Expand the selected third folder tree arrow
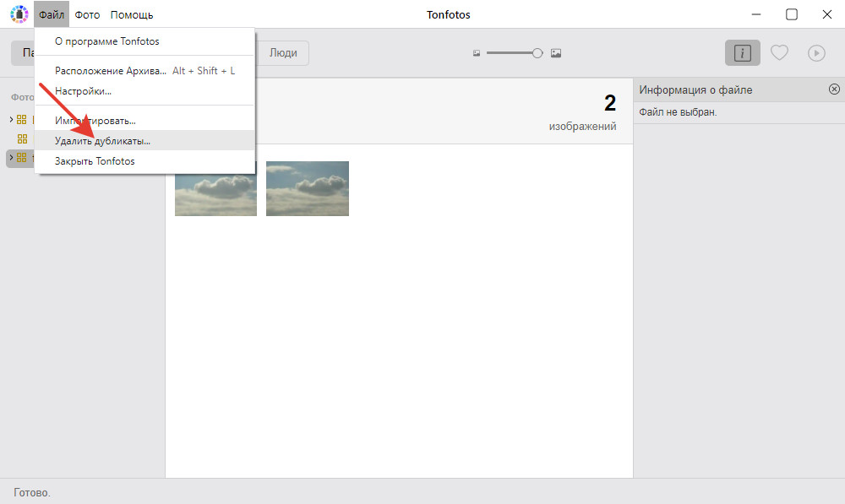This screenshot has height=504, width=845. click(11, 157)
